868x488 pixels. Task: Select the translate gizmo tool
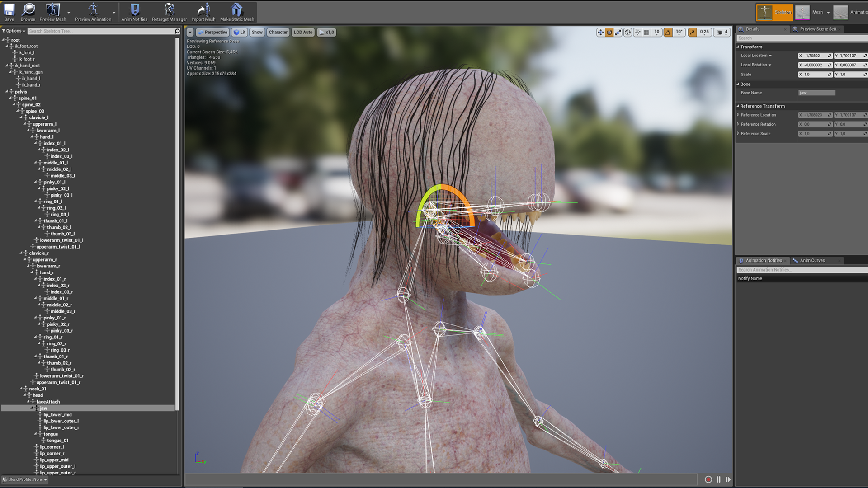point(600,32)
